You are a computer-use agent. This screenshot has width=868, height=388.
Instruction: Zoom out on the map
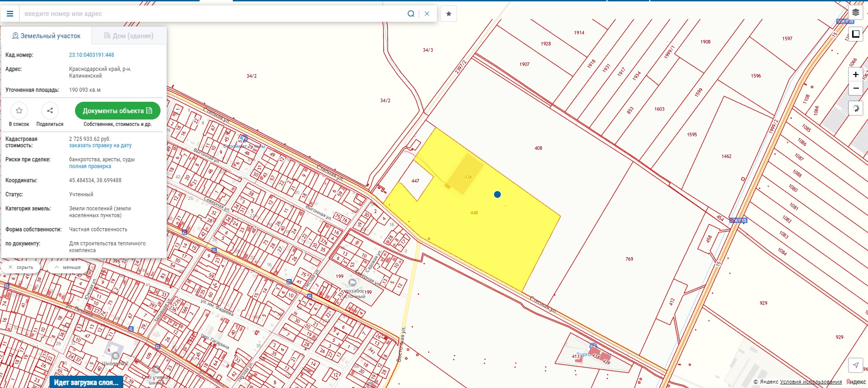(855, 88)
